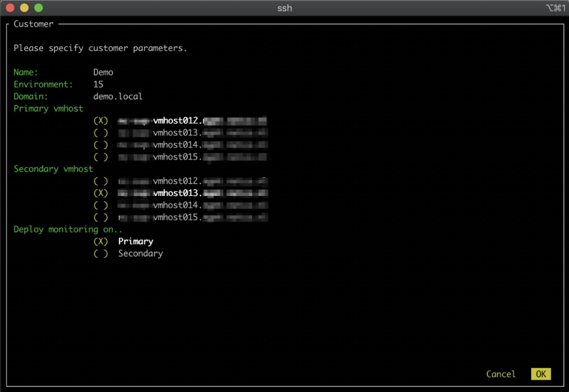Viewport: 569px width, 392px height.
Task: Maximize the ssh window with green button
Action: 38,8
